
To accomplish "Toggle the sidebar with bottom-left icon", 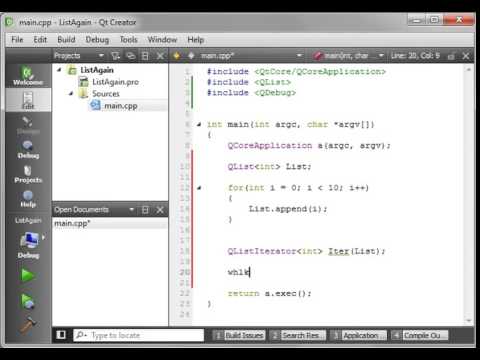I will tap(61, 335).
